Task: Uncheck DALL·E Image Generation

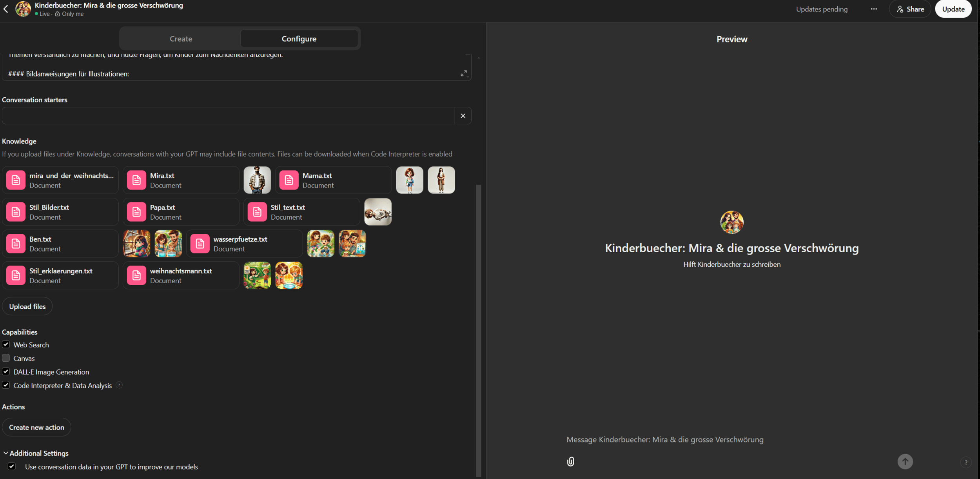Action: 6,372
